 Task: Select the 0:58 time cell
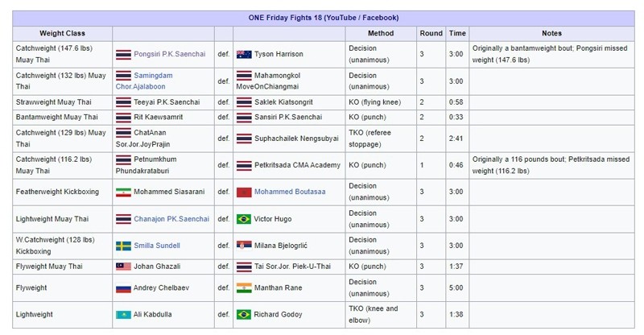(x=456, y=102)
